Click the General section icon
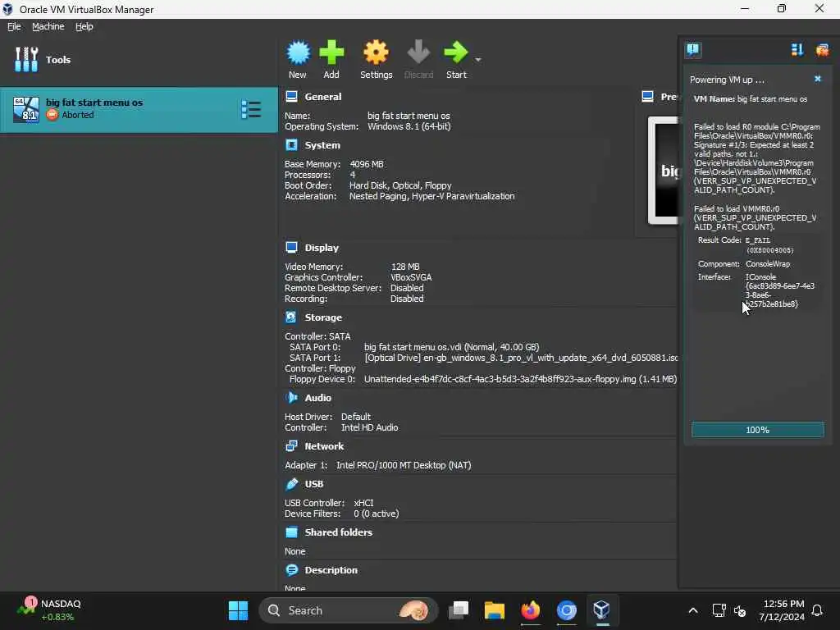This screenshot has width=840, height=630. click(x=291, y=97)
